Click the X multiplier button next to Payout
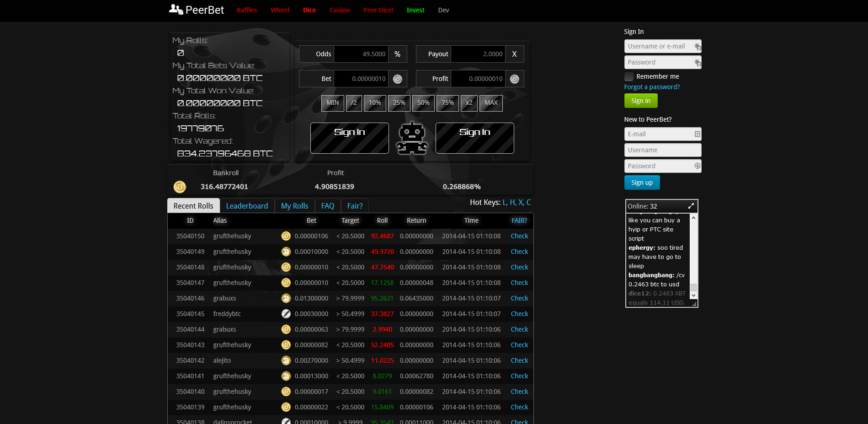The height and width of the screenshot is (424, 868). pos(515,54)
